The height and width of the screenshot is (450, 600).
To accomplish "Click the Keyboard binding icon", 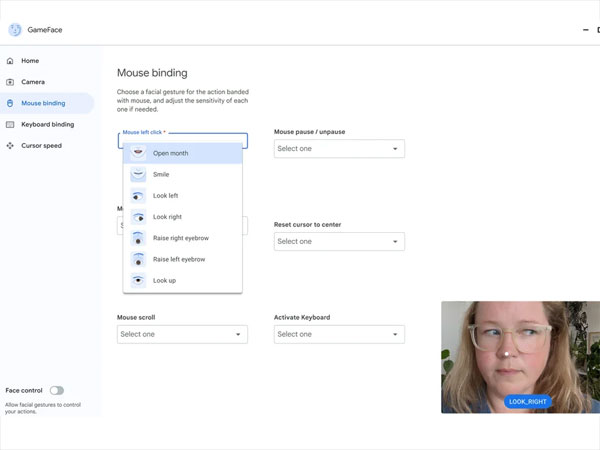I will 11,125.
